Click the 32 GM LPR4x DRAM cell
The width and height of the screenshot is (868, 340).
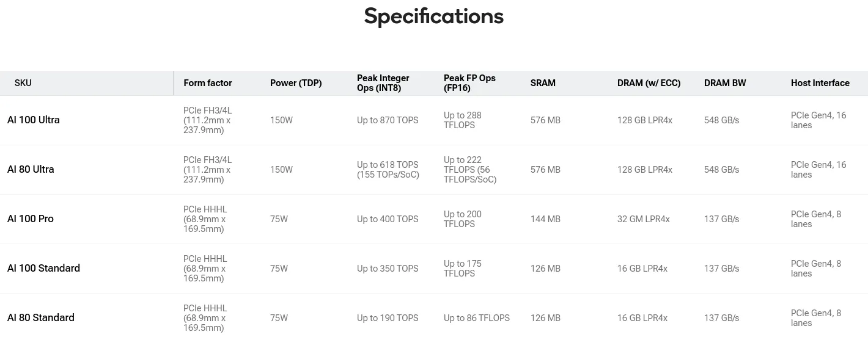coord(644,219)
